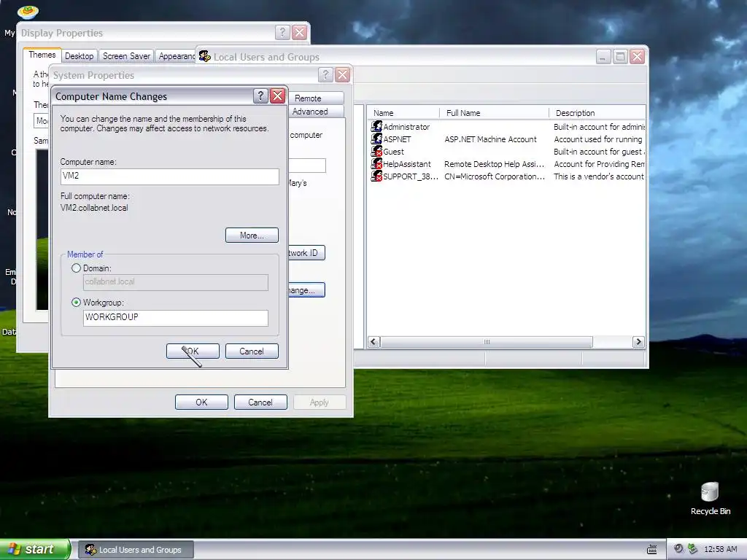Screen dimensions: 747x560
Task: Click help button in Computer Name Changes
Action: point(260,96)
